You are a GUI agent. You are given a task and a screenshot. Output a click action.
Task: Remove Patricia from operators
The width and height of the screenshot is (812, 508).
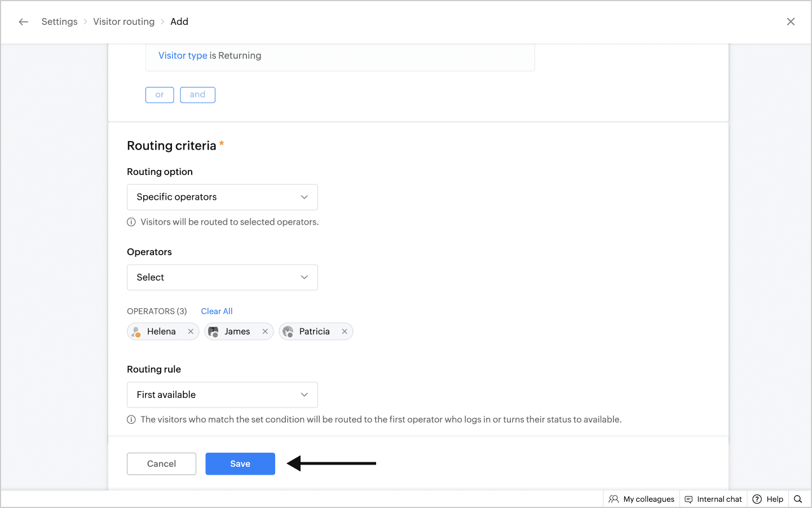pos(345,331)
